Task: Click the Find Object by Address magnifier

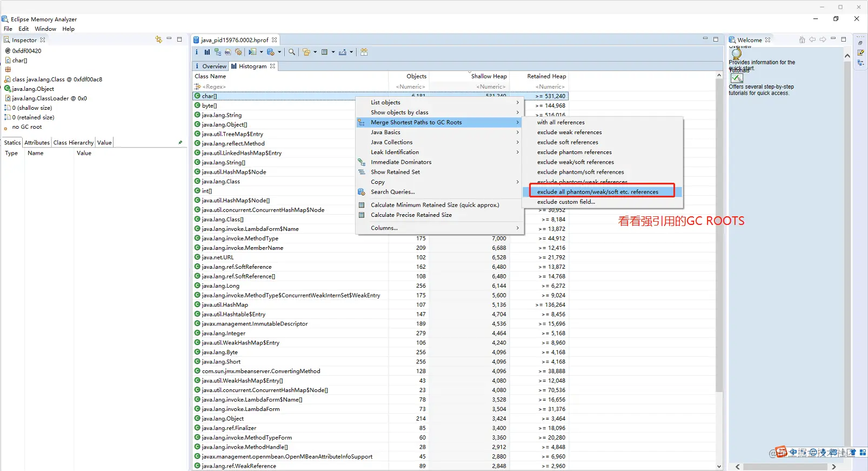Action: tap(292, 52)
